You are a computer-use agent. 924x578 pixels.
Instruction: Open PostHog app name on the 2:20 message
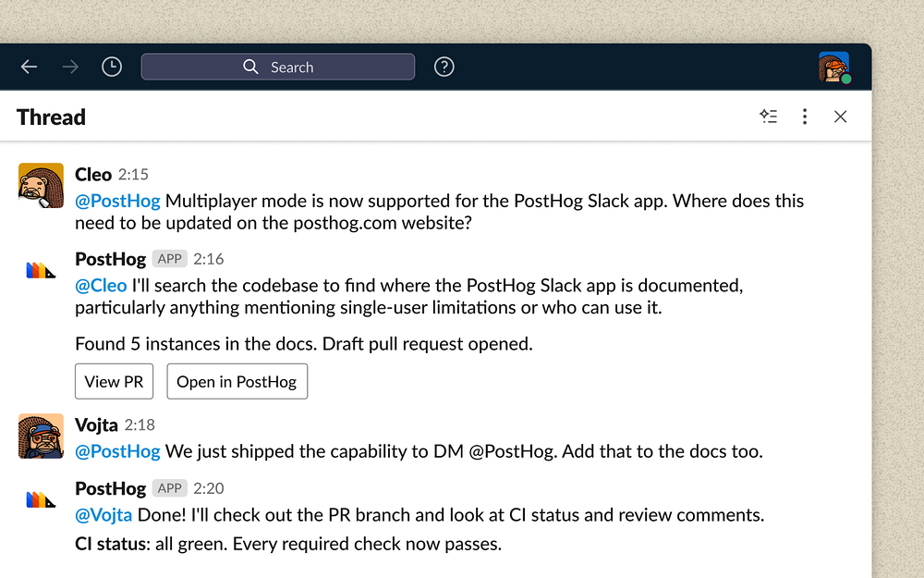pyautogui.click(x=110, y=488)
